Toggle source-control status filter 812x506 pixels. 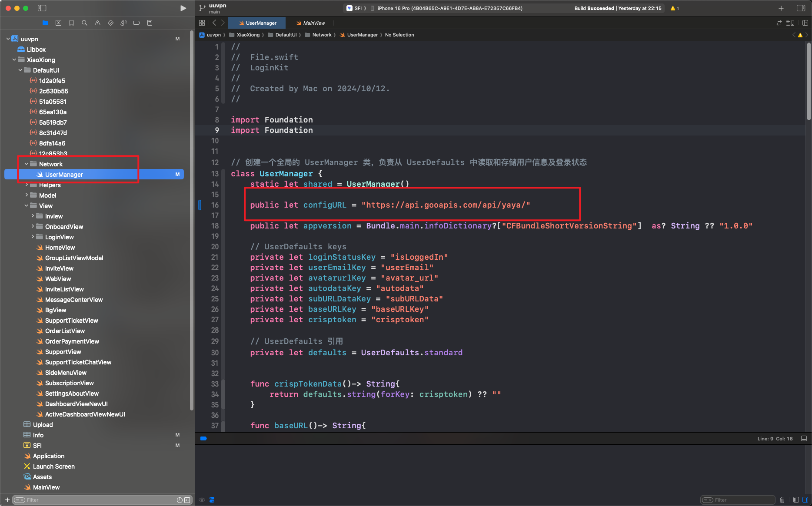point(187,500)
